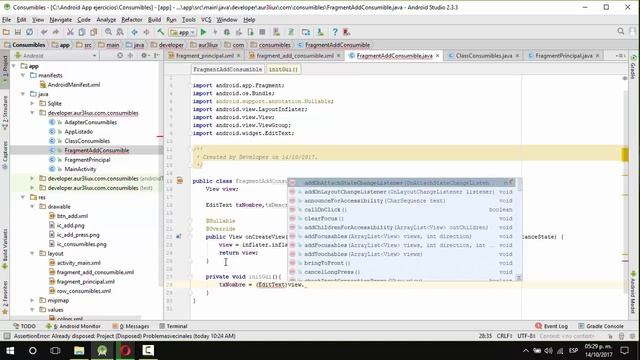
Task: Open the Help question mark icon
Action: tap(335, 32)
